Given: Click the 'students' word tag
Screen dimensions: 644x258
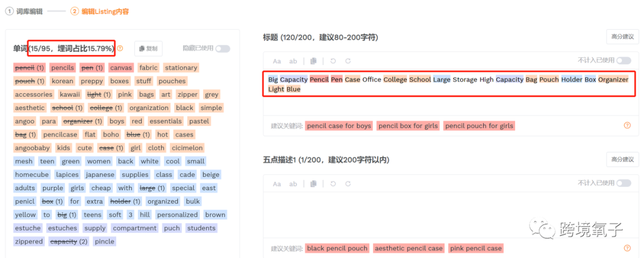Looking at the screenshot, I should [x=202, y=228].
